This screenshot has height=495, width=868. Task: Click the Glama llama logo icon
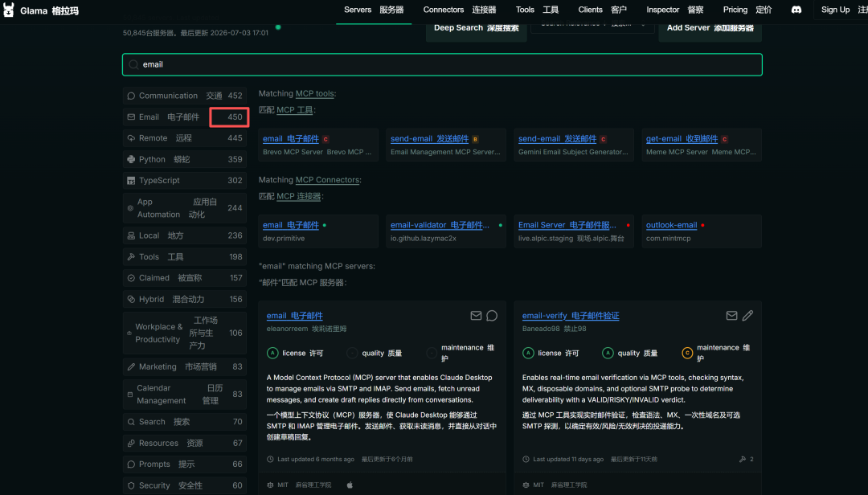(x=8, y=10)
